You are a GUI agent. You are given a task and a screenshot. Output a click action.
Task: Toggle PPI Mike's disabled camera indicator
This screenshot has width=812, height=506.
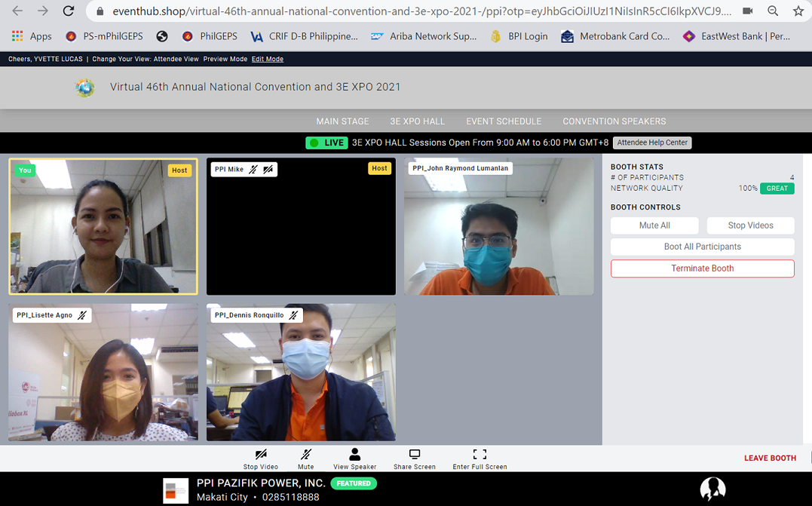tap(268, 170)
